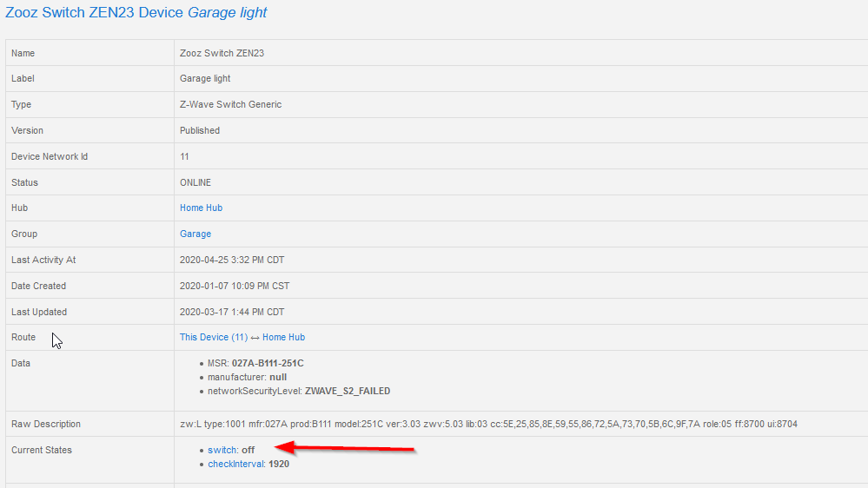Select networkSecurityLevel ZWAVE_S2_FAILED text
This screenshot has width=868, height=488.
click(299, 391)
